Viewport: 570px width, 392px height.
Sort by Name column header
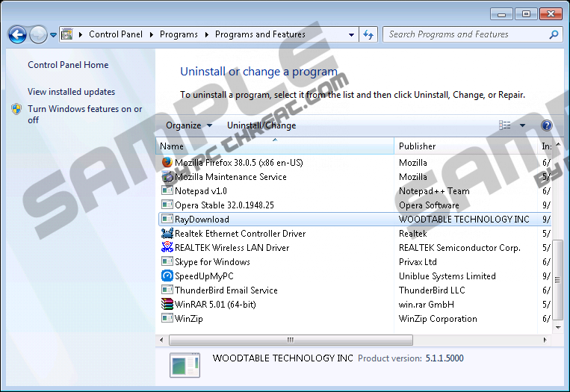(275, 146)
